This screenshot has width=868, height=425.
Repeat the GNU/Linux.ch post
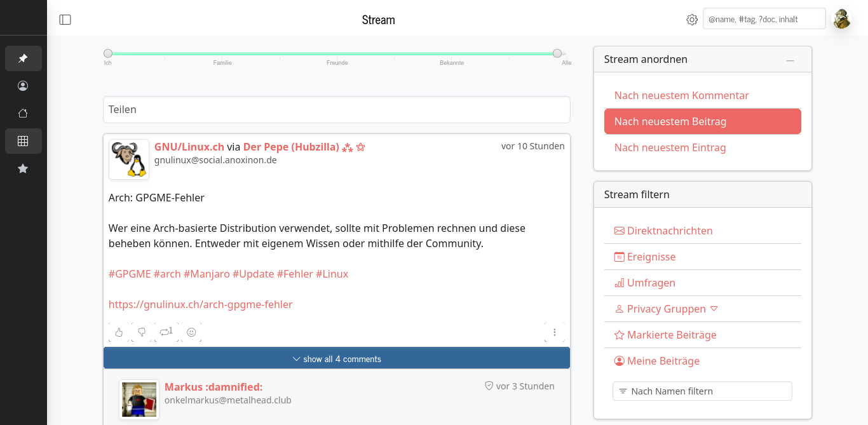point(166,332)
